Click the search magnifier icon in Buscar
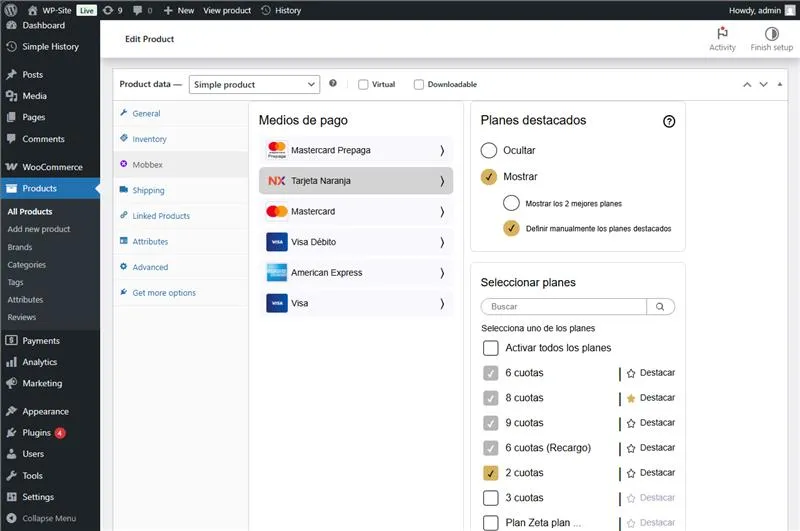This screenshot has height=531, width=800. click(x=660, y=307)
